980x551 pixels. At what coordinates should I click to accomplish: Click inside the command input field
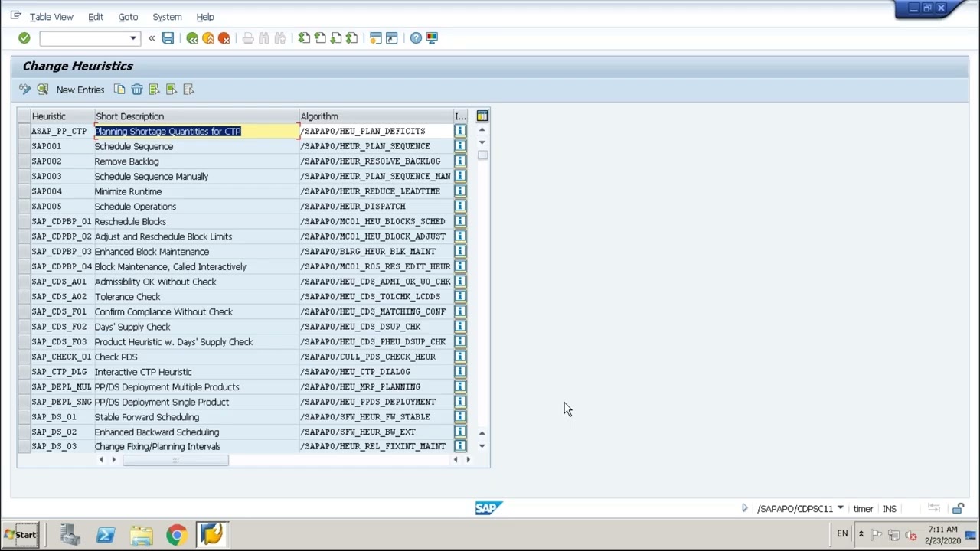coord(83,38)
